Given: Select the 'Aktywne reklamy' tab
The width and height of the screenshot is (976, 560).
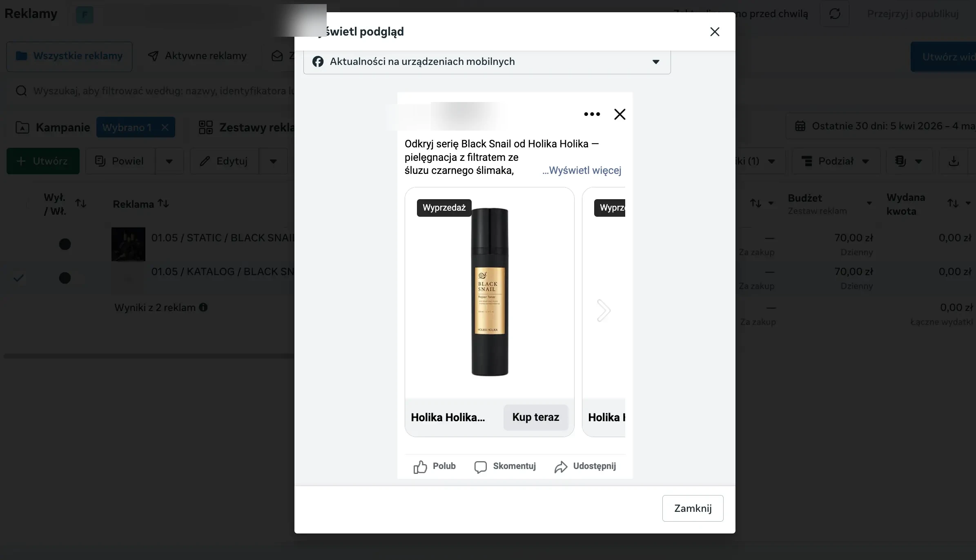Looking at the screenshot, I should coord(197,56).
